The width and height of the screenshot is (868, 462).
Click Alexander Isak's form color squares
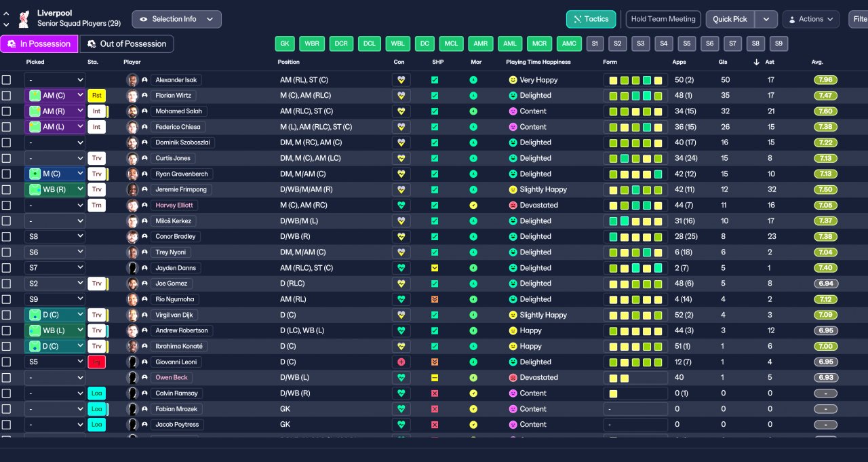tap(635, 80)
